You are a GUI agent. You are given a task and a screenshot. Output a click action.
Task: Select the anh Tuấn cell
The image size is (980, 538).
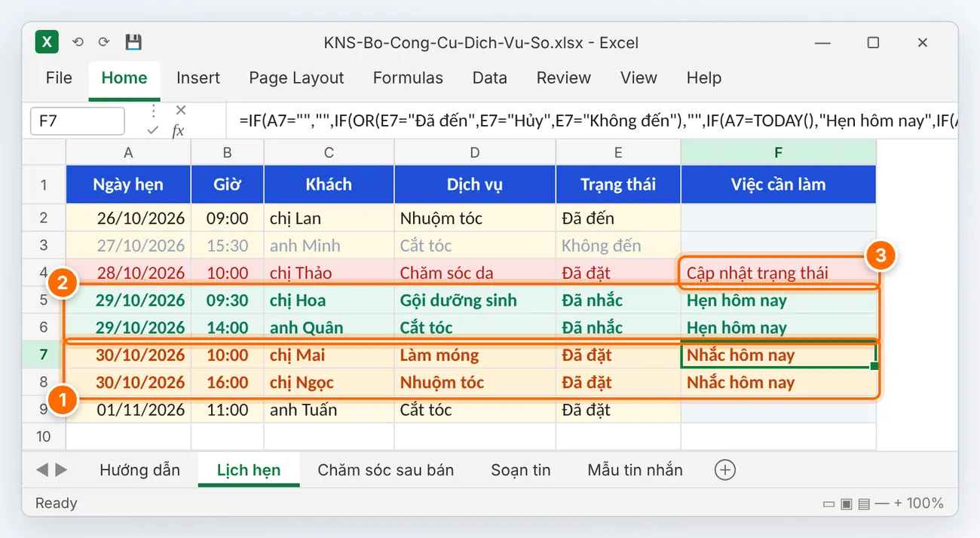[329, 410]
